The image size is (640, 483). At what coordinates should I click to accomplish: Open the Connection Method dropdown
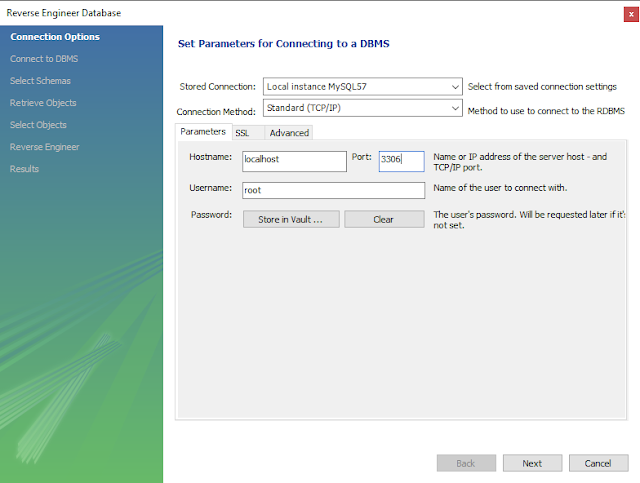(362, 108)
